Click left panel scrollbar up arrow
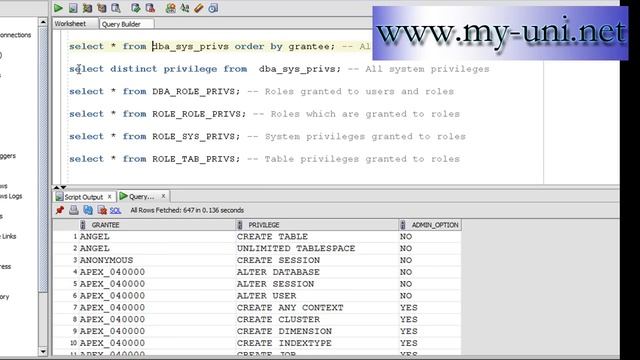This screenshot has width=640, height=360. pos(43,22)
